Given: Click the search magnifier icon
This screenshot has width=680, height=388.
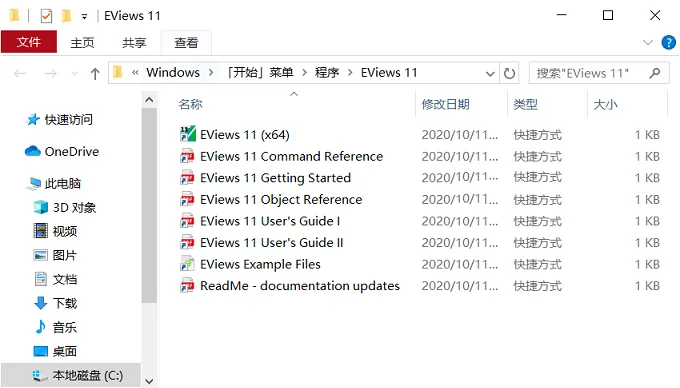Looking at the screenshot, I should (655, 73).
